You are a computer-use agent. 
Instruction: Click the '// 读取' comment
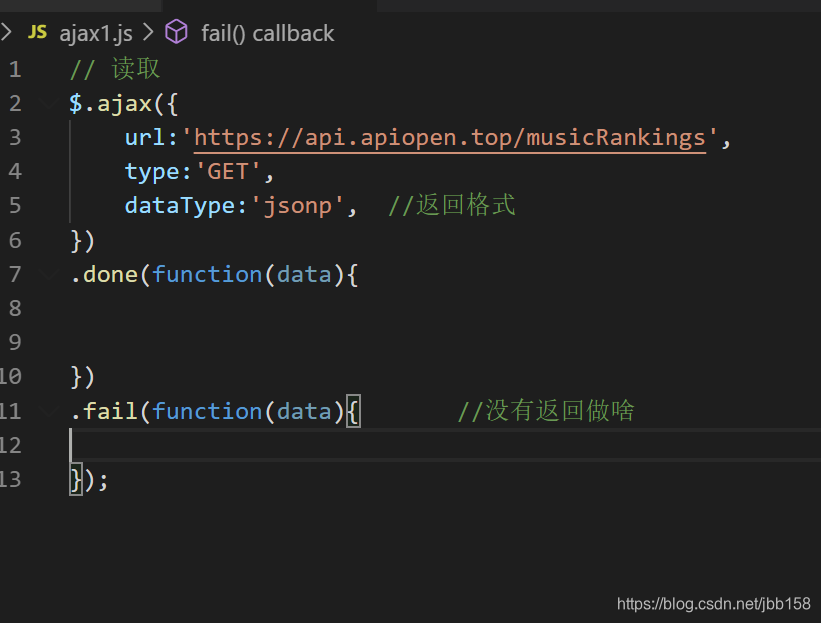115,69
